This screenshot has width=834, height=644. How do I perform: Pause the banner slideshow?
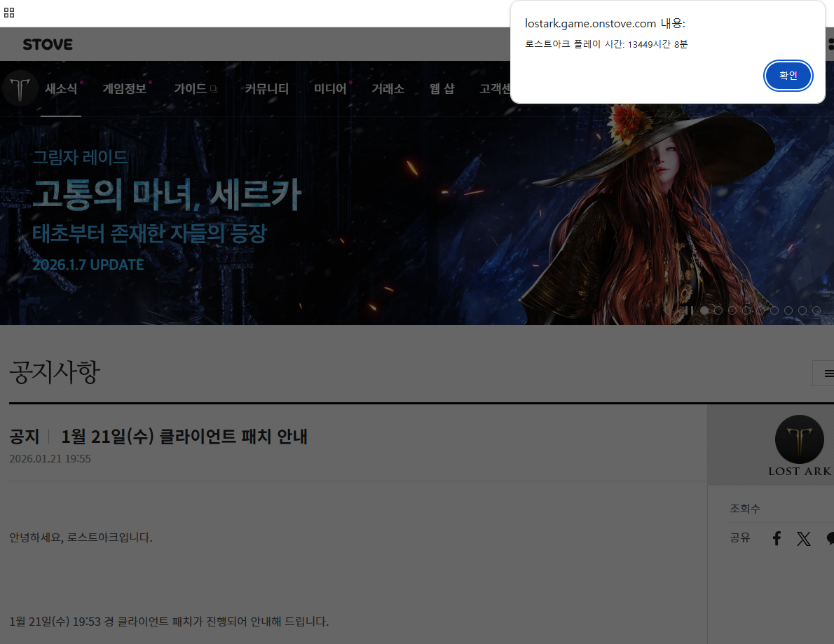point(689,310)
